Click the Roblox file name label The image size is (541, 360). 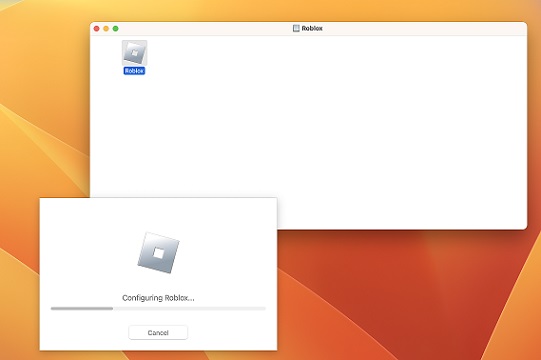point(134,71)
